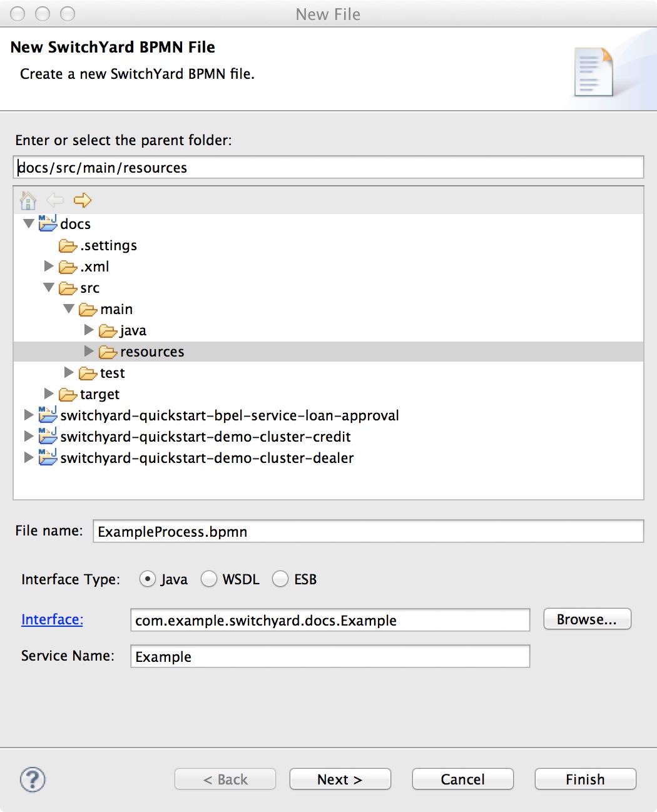Click the File name input field

point(368,532)
